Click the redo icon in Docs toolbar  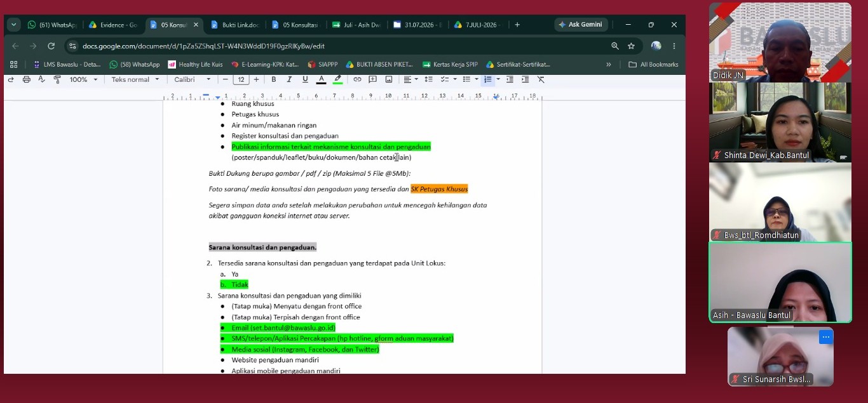(x=11, y=79)
